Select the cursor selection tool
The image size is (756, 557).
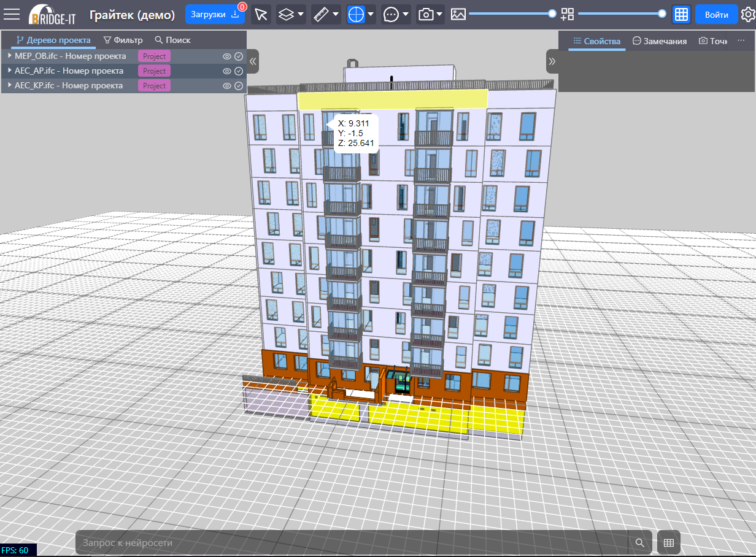click(x=261, y=15)
